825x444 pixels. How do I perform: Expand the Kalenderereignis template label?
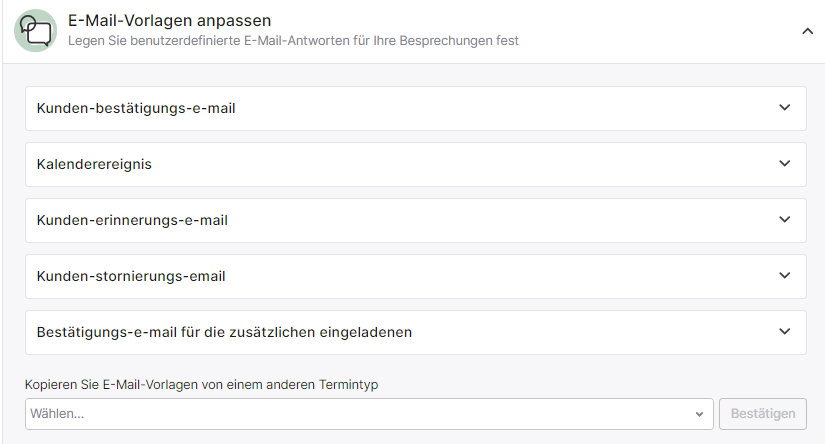point(94,164)
